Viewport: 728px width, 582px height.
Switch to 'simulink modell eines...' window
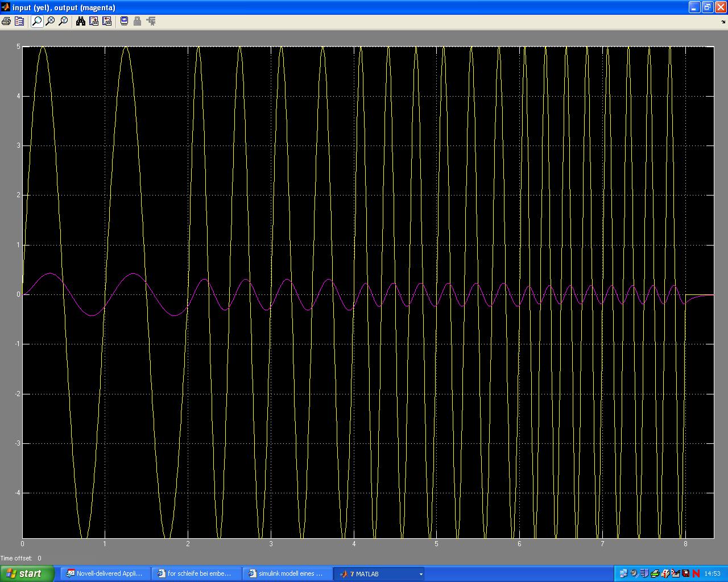click(x=287, y=573)
